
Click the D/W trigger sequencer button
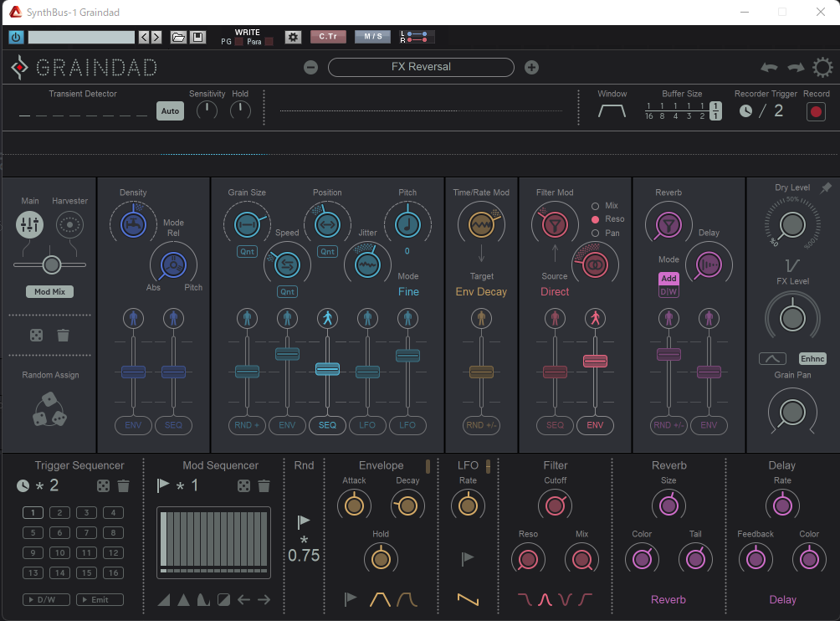[46, 599]
